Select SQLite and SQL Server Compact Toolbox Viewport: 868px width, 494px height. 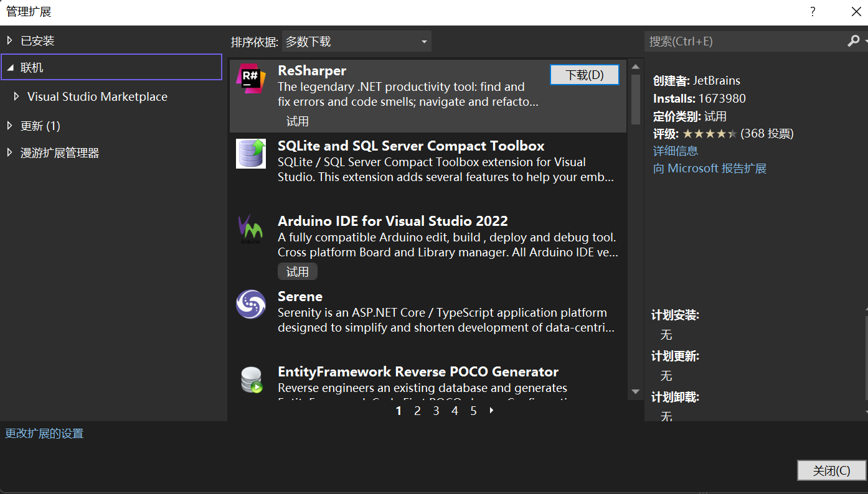(x=411, y=146)
